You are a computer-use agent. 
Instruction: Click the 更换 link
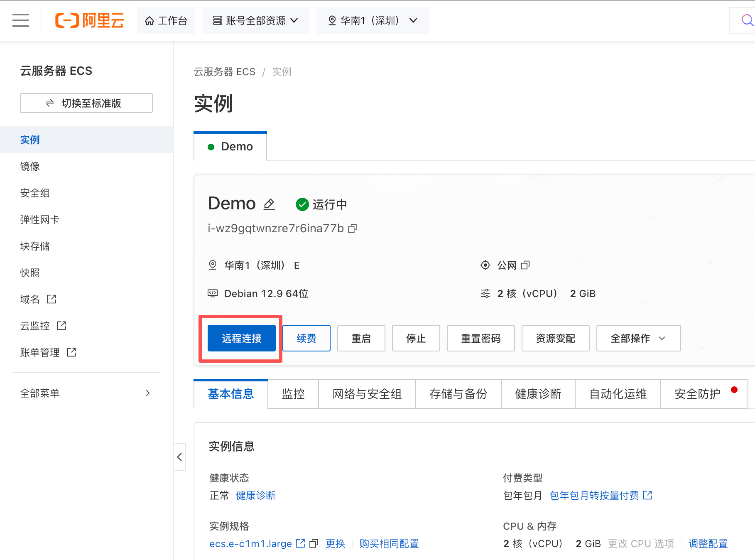[x=336, y=543]
